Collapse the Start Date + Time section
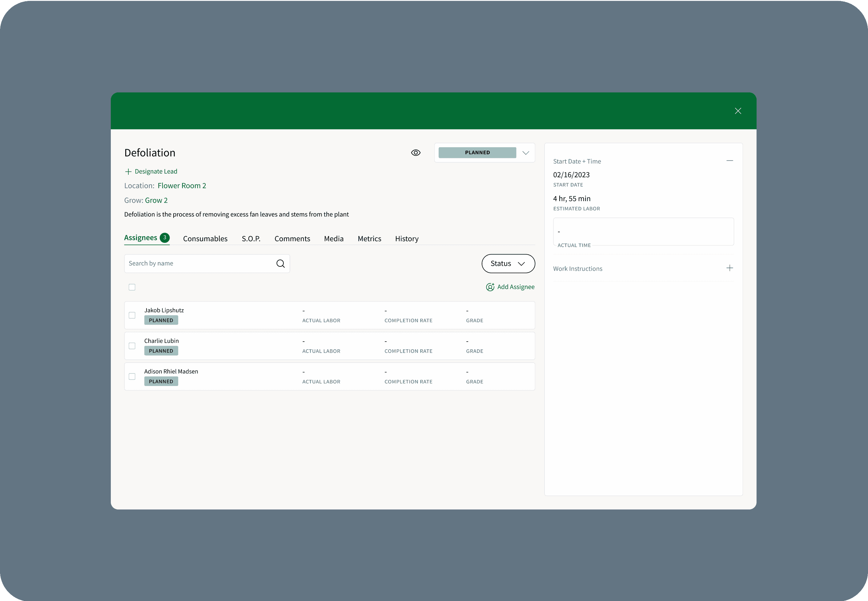 tap(729, 161)
